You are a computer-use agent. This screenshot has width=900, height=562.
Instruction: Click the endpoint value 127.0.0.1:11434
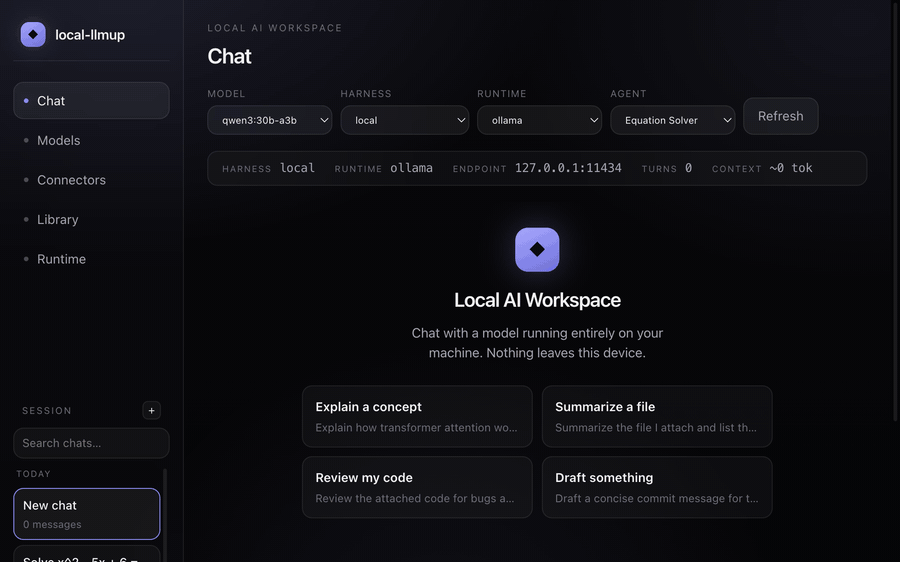pos(568,168)
